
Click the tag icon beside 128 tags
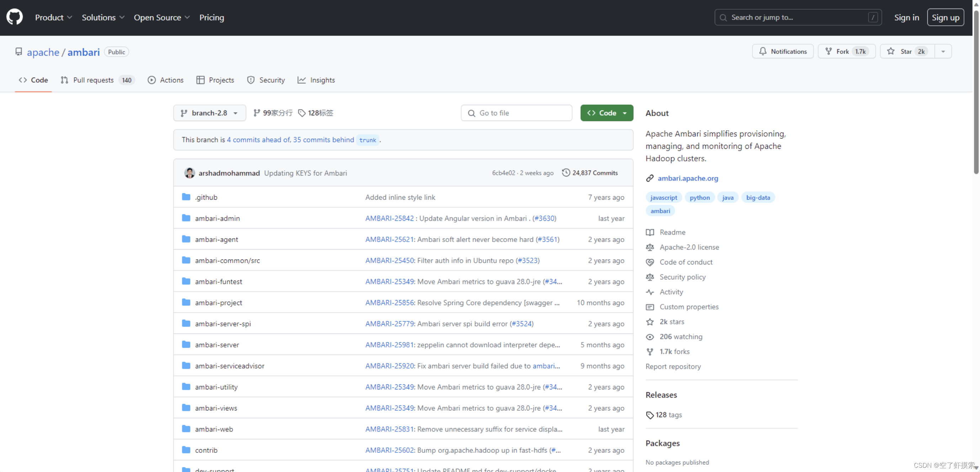click(650, 415)
